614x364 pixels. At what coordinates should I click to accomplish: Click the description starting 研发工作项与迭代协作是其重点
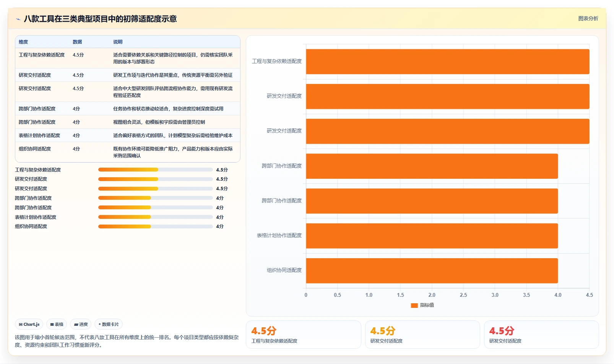coord(173,75)
